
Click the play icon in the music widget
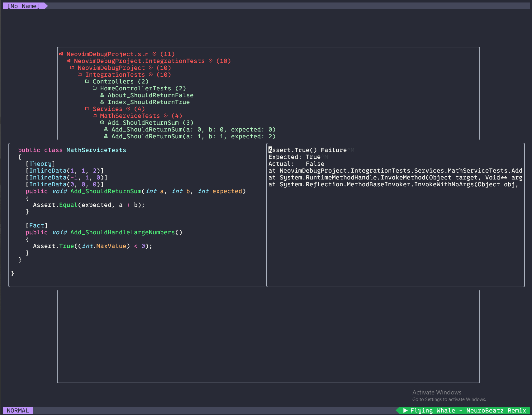pyautogui.click(x=406, y=410)
